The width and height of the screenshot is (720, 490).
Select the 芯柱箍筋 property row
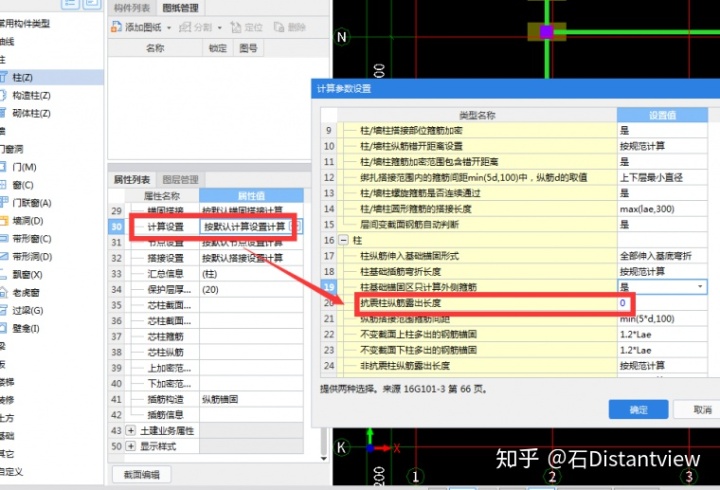point(206,336)
